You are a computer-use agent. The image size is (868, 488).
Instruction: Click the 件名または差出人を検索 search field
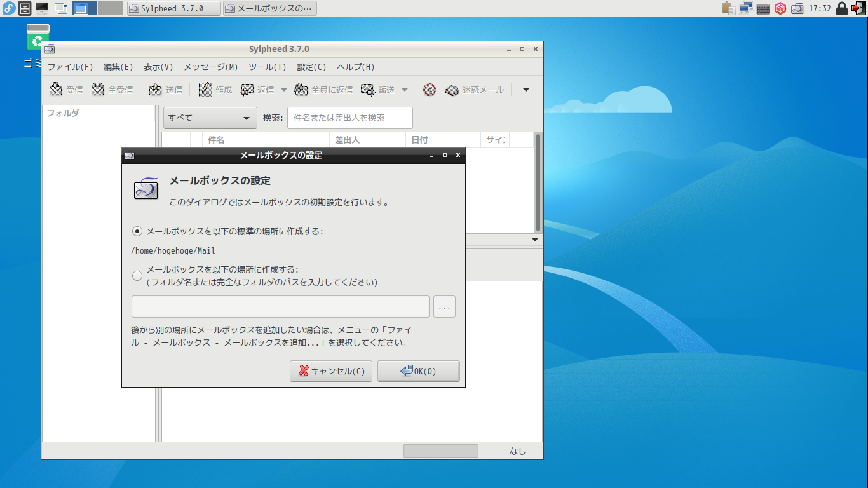350,118
